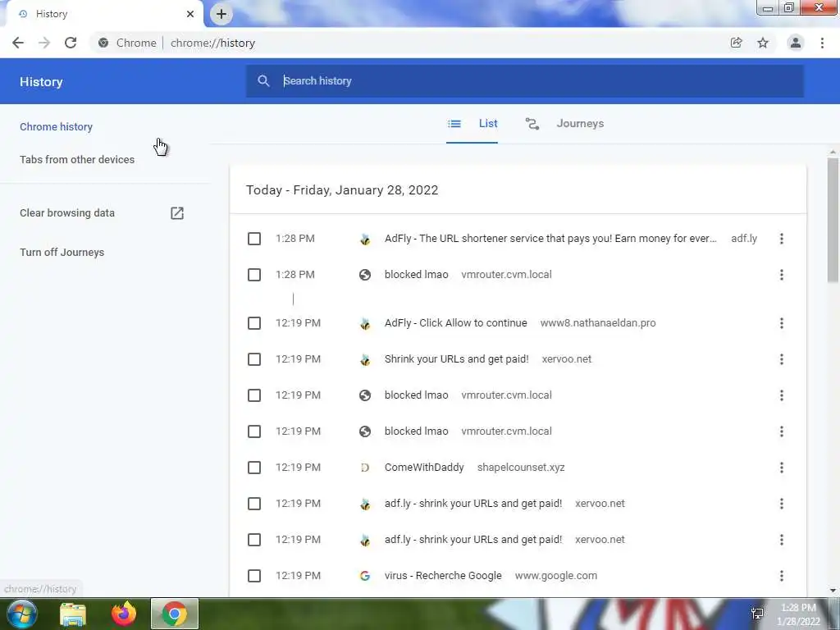840x630 pixels.
Task: Click the search magnifier icon
Action: 263,81
